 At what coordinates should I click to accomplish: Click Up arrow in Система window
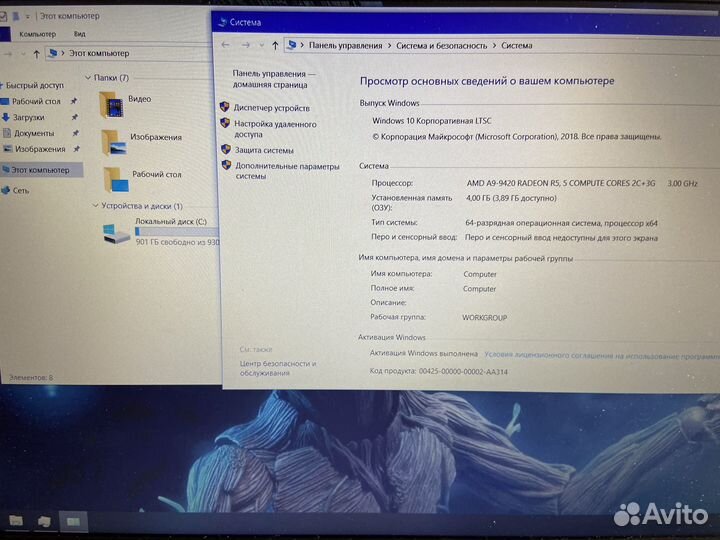[275, 45]
